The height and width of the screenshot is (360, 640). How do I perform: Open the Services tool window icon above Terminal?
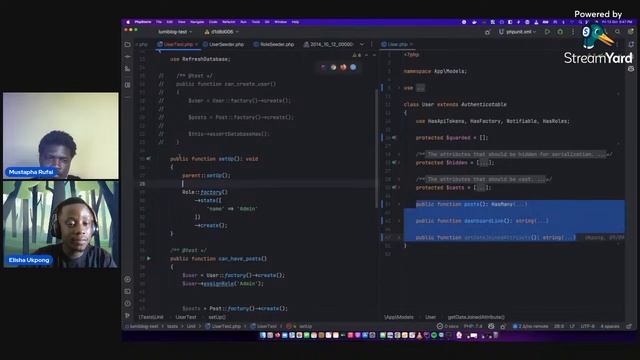tap(128, 280)
